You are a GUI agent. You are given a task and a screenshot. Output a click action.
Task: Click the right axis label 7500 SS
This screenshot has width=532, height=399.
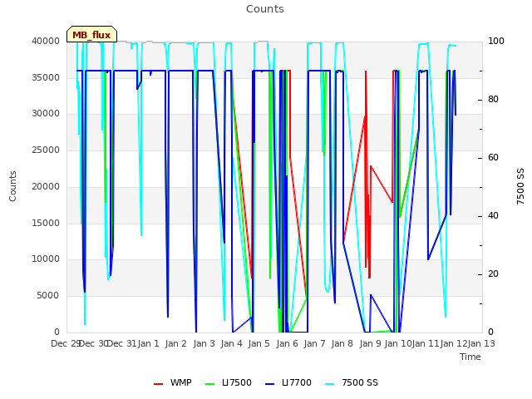coord(520,186)
